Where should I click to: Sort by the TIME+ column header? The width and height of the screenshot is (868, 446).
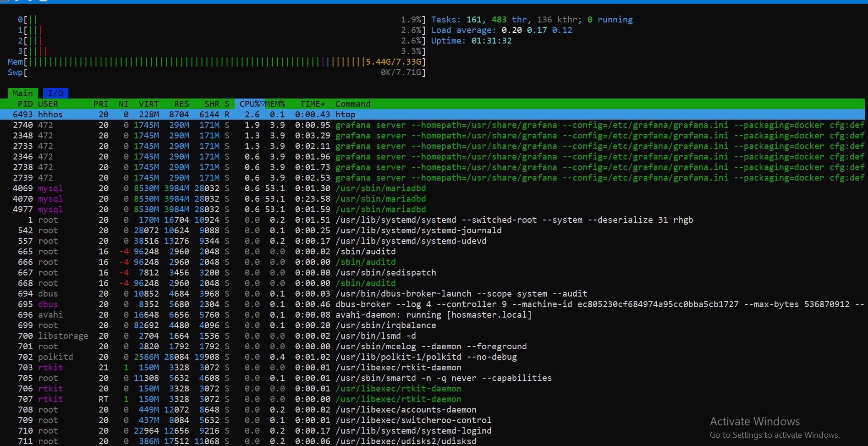pyautogui.click(x=313, y=104)
